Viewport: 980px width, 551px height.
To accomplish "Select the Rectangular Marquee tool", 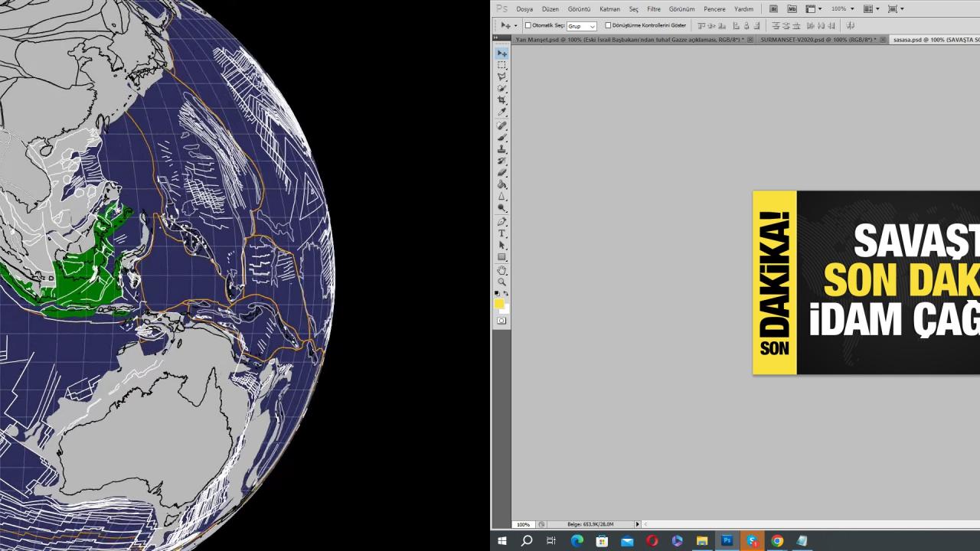I will (x=501, y=65).
